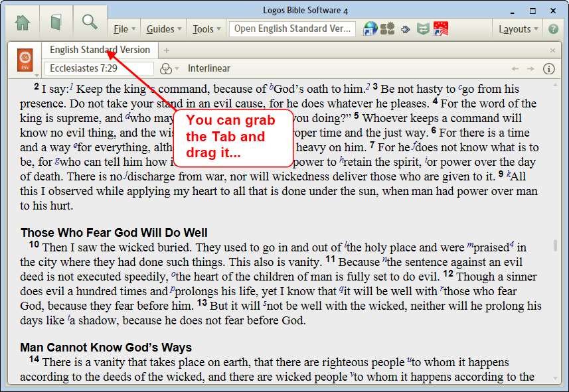Open the Guides menu

(x=164, y=29)
